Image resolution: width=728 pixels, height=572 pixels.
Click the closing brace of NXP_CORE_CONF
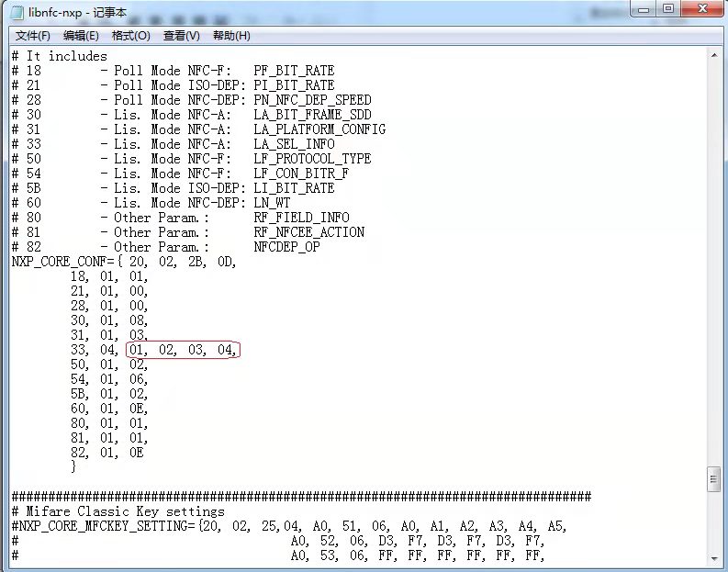[x=73, y=466]
